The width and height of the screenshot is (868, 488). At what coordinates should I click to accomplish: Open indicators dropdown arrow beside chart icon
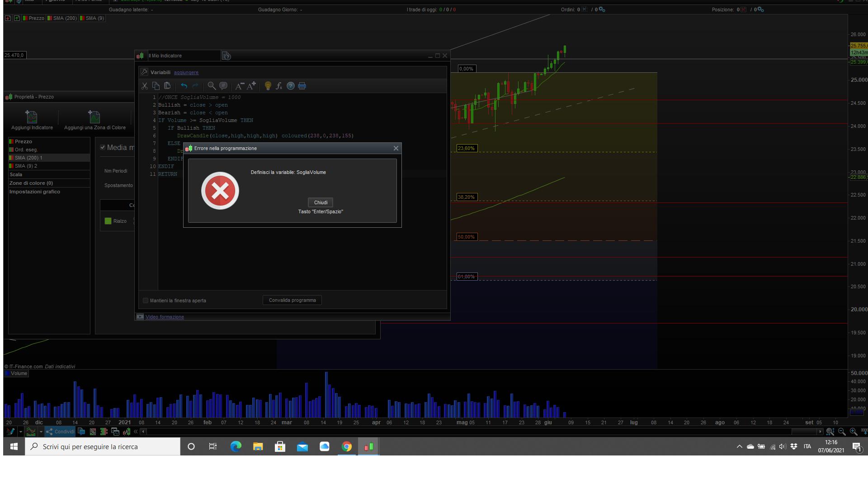coord(41,432)
